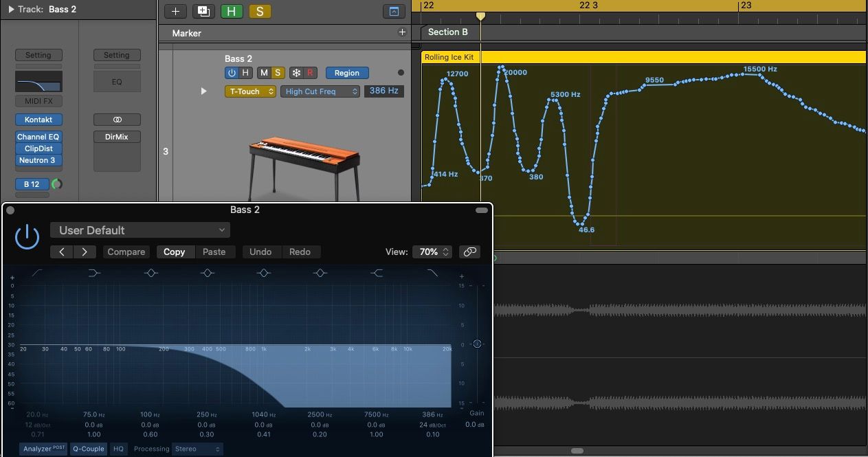Select the low shelf band in Channel EQ
This screenshot has width=868, height=457.
pyautogui.click(x=95, y=273)
